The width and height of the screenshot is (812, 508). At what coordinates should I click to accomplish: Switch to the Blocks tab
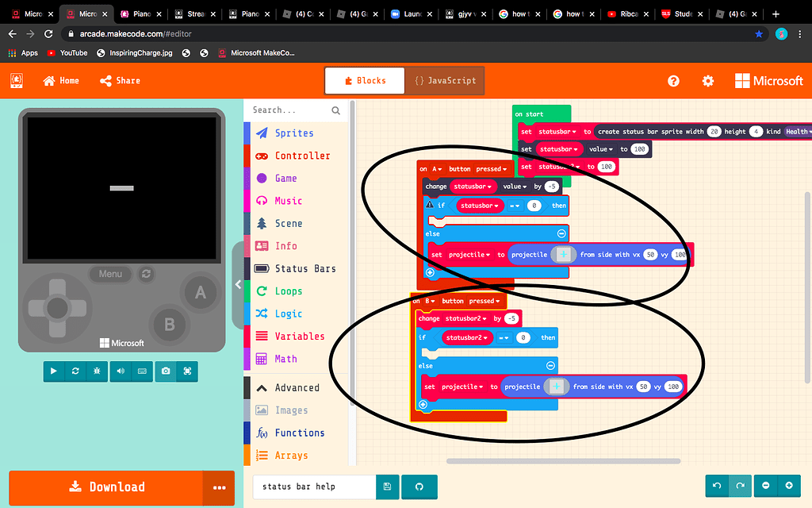point(364,80)
